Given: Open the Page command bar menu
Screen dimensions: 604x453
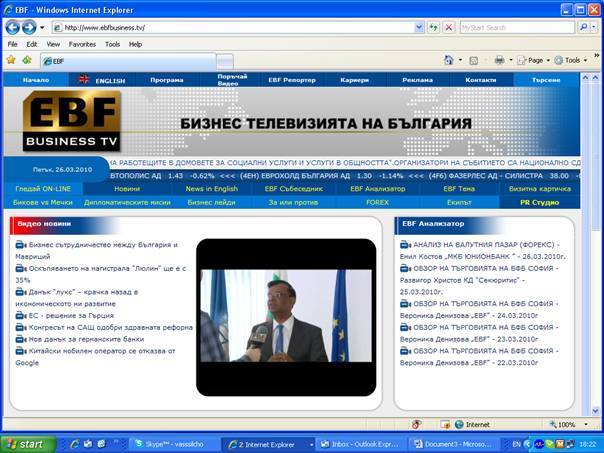Looking at the screenshot, I should click(x=533, y=60).
